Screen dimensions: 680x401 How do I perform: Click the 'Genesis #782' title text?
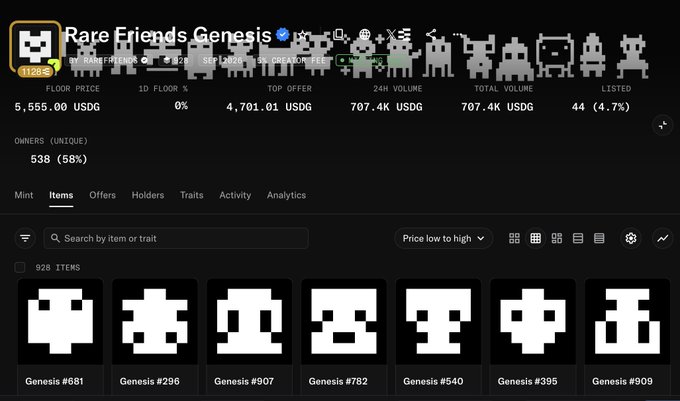[338, 381]
